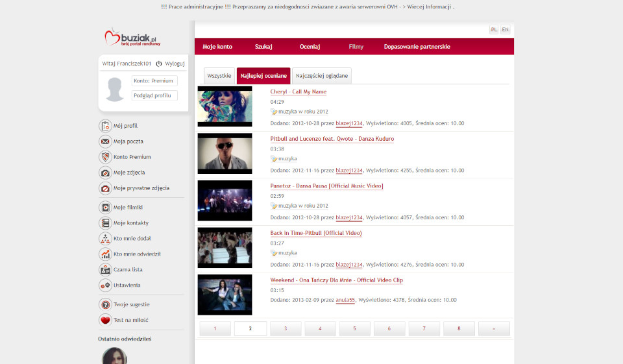Click Podgląd profilu button
Image resolution: width=623 pixels, height=364 pixels.
click(x=154, y=95)
